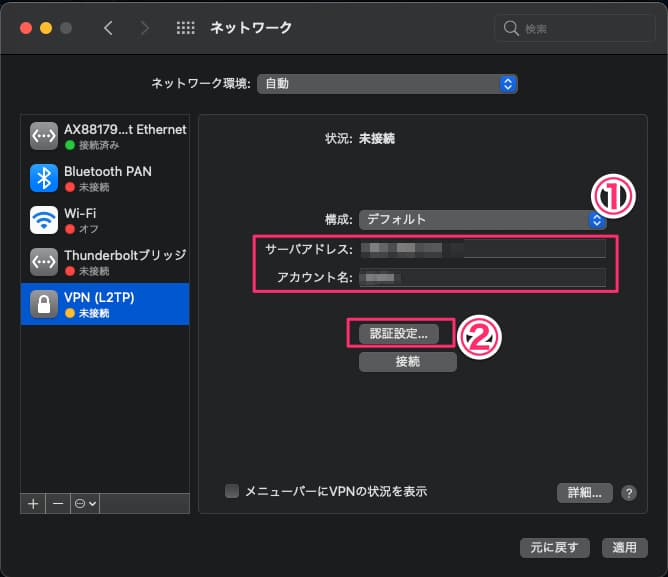Go back with the left chevron

pos(108,28)
